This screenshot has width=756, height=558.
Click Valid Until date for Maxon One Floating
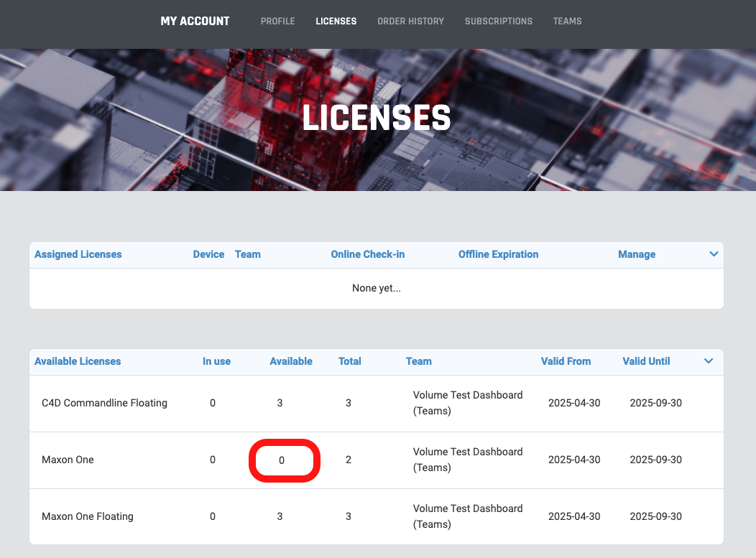tap(655, 516)
